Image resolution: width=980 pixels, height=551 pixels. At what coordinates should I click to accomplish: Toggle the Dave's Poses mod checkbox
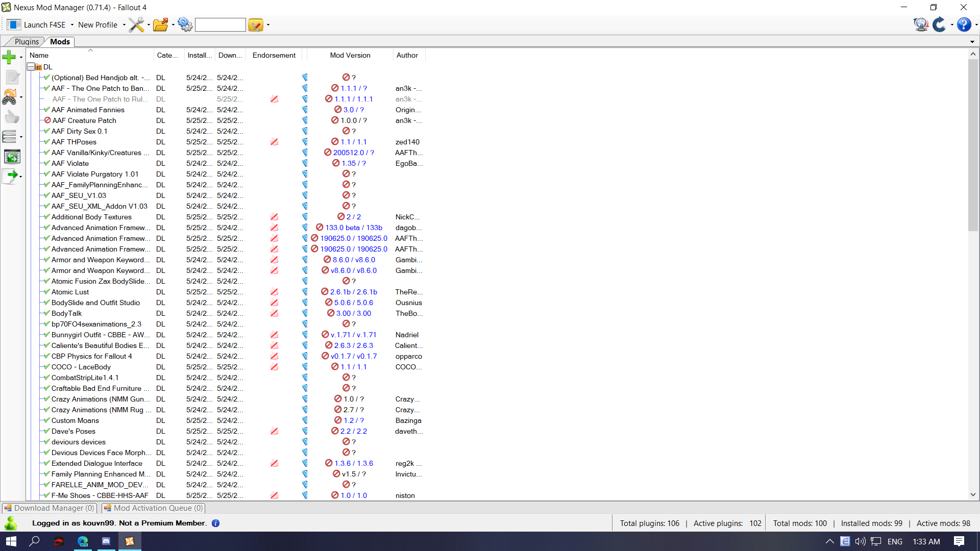click(47, 431)
